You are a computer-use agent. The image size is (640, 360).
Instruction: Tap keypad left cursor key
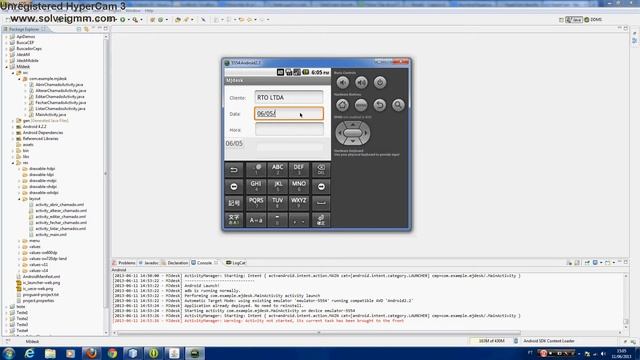coord(234,187)
